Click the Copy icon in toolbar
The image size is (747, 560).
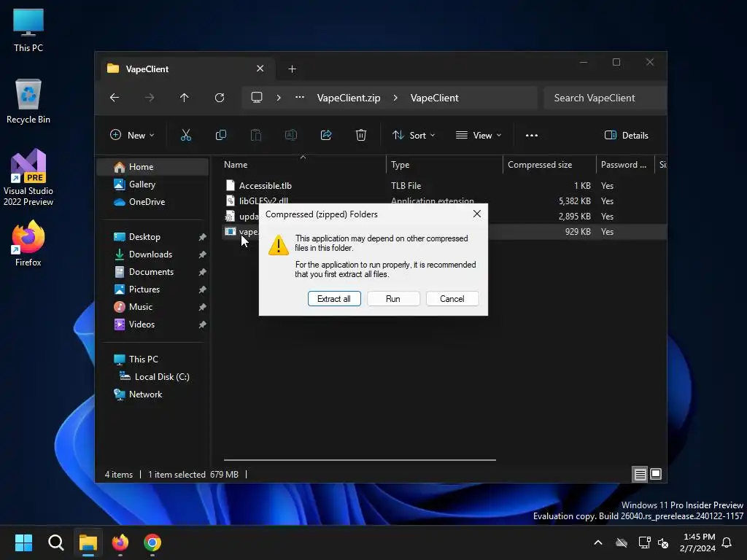point(220,135)
